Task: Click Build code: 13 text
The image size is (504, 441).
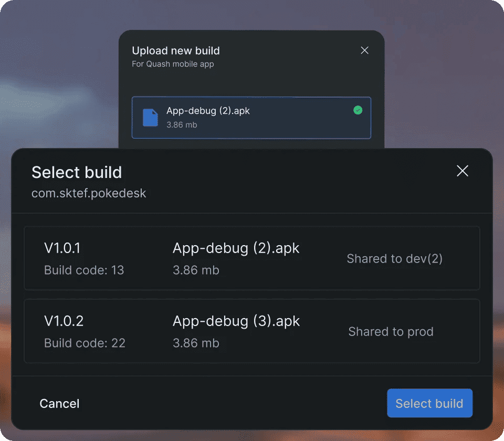Action: 84,270
